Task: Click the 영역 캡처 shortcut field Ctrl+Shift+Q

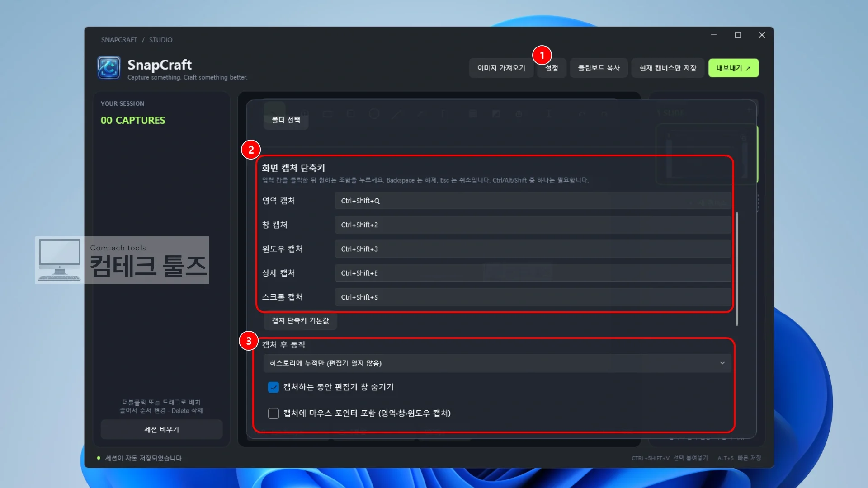Action: pos(533,201)
